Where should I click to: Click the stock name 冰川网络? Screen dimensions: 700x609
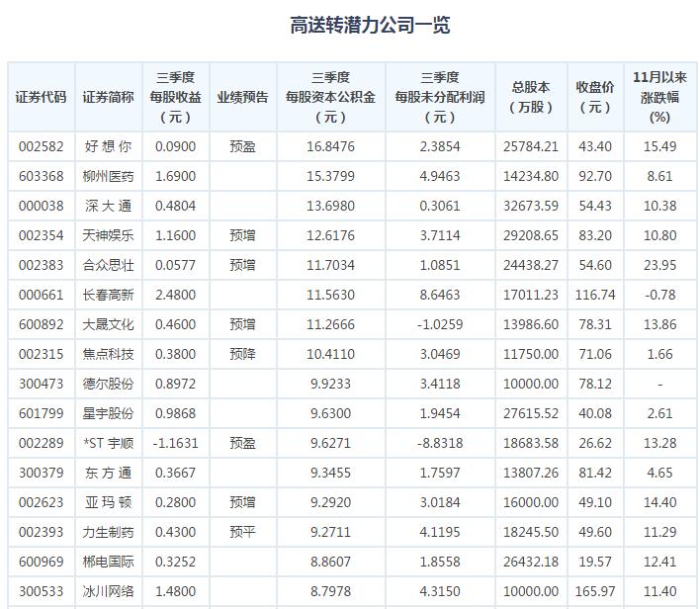(x=108, y=591)
